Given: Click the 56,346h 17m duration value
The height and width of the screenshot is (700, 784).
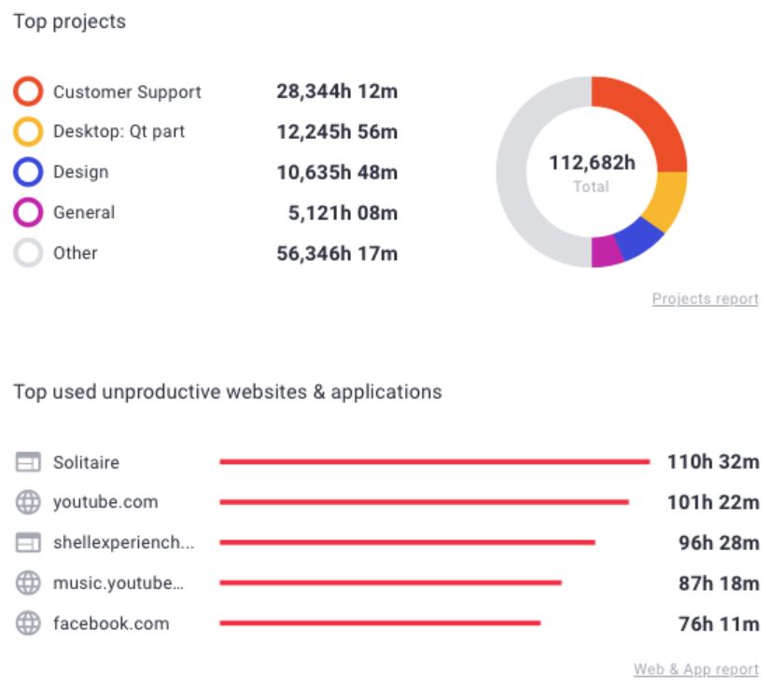Looking at the screenshot, I should click(x=338, y=254).
